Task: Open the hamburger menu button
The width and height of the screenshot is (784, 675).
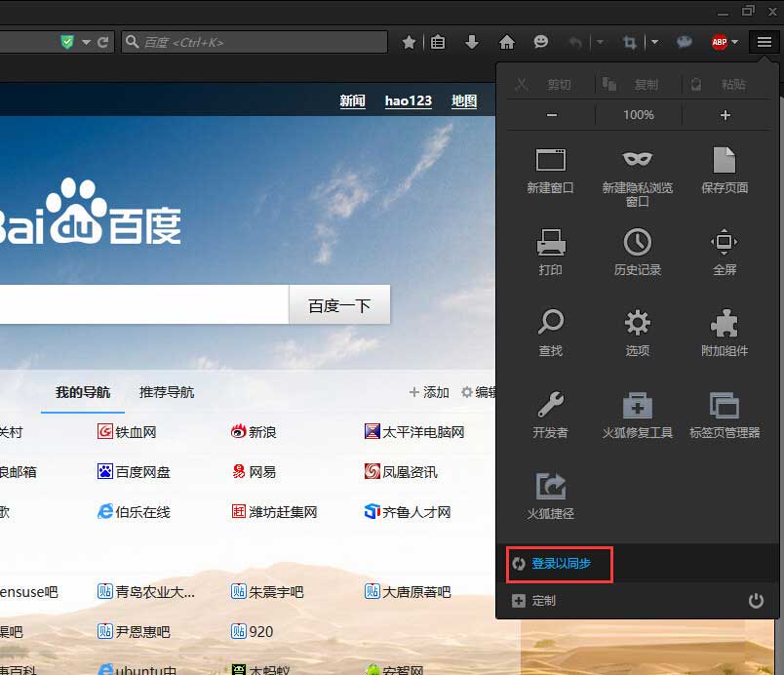Action: pos(764,42)
